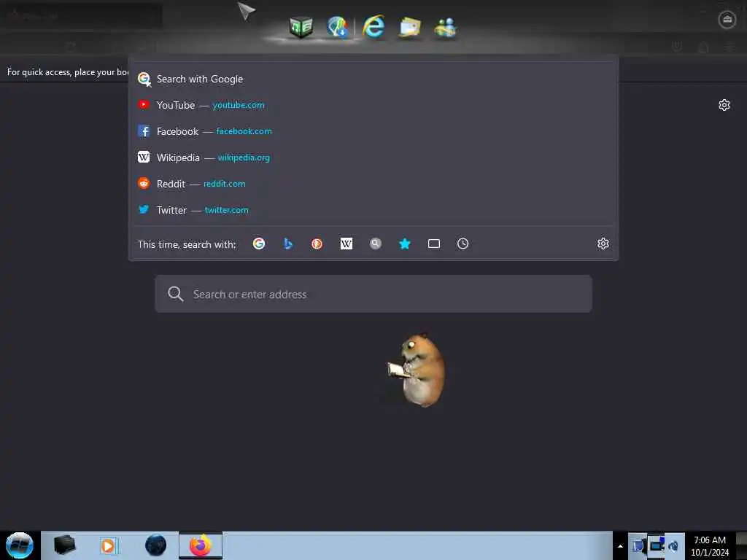This screenshot has height=560, width=747.
Task: Open new tab page settings gear
Action: (724, 105)
